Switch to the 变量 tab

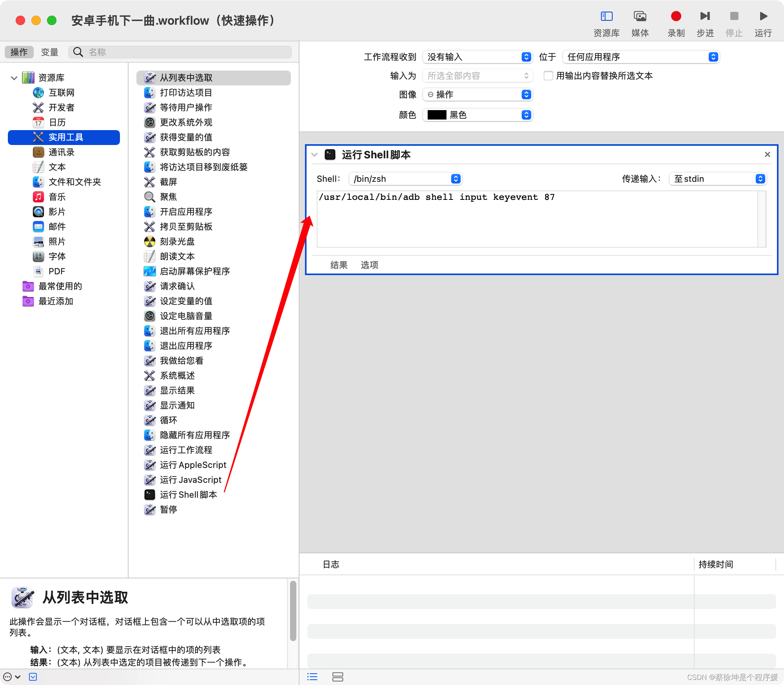point(49,52)
